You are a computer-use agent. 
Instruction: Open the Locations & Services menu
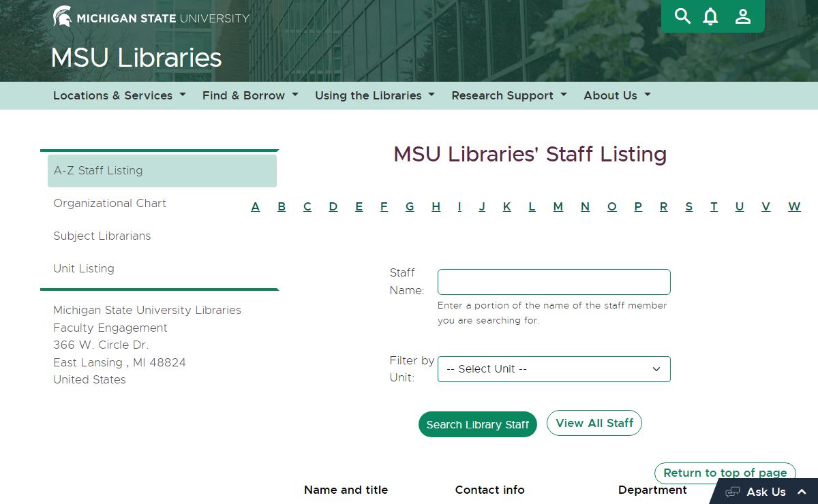(119, 95)
